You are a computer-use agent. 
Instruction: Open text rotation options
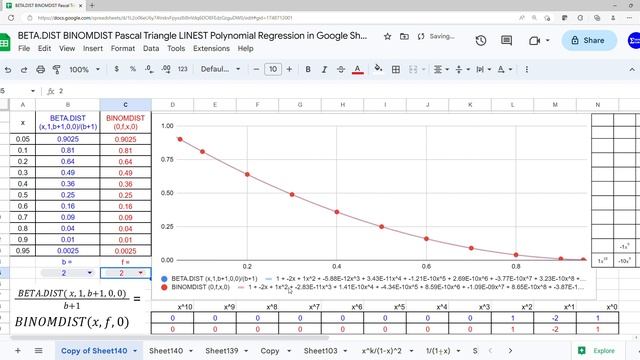[504, 69]
